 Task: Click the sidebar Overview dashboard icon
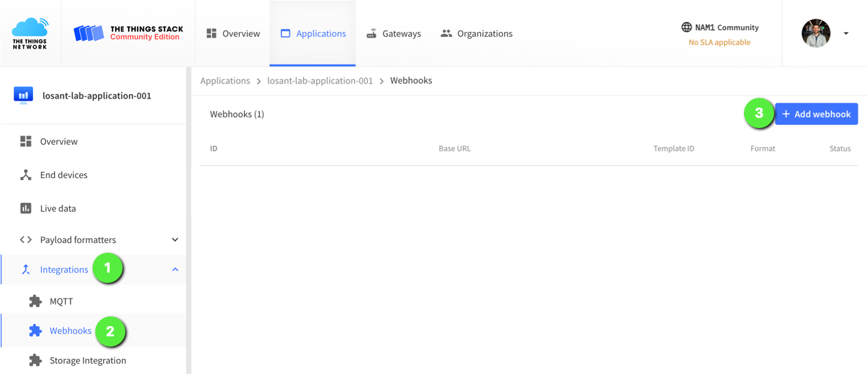coord(26,141)
